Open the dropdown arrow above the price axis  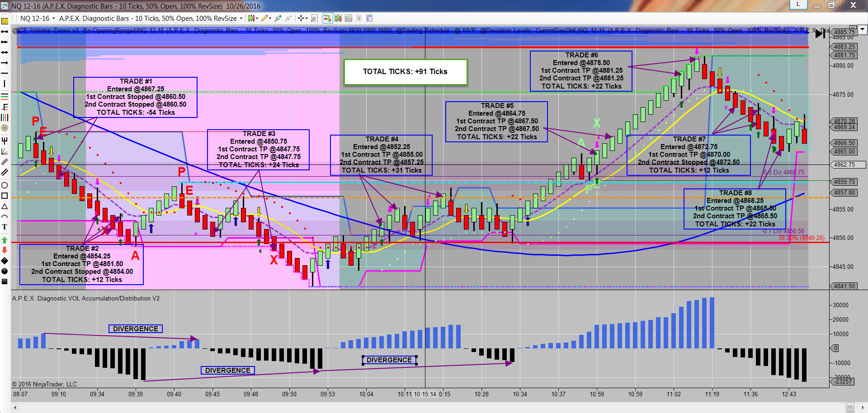click(863, 29)
